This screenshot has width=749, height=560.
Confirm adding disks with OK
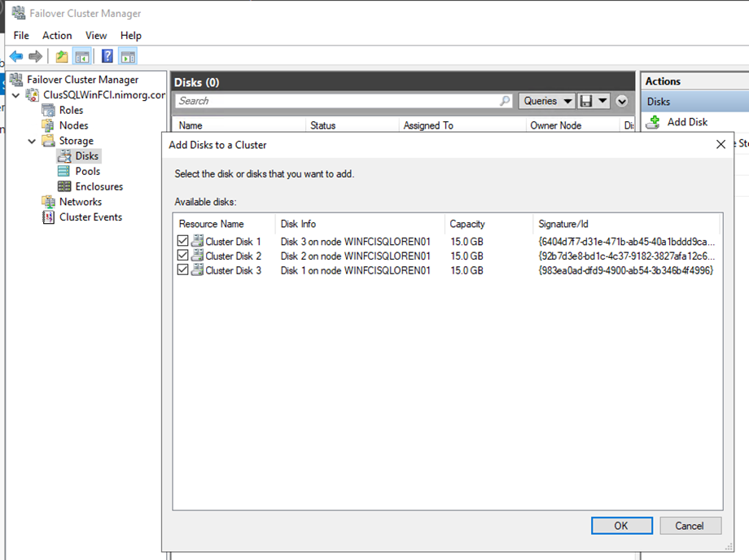(x=621, y=526)
